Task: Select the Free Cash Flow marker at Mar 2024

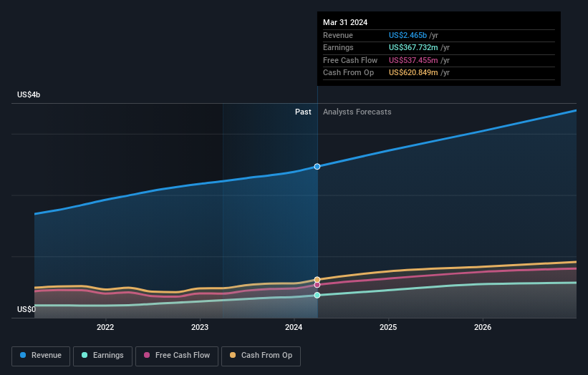Action: (317, 285)
